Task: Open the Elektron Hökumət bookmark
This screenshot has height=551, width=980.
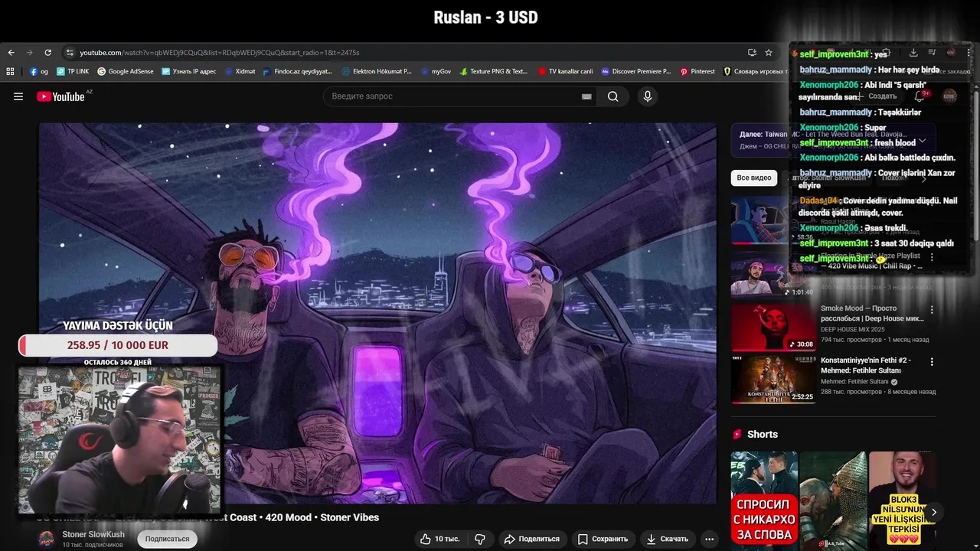Action: (x=377, y=71)
